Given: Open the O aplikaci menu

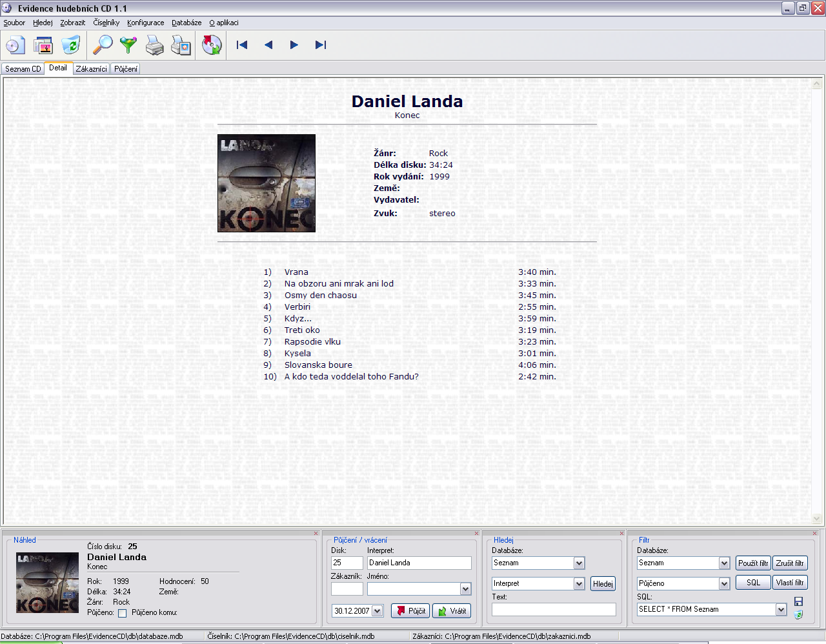Looking at the screenshot, I should pos(223,23).
